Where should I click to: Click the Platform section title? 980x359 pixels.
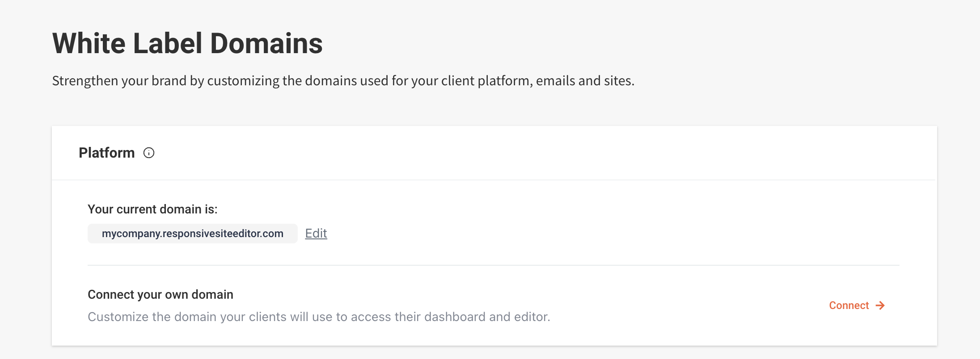coord(106,153)
